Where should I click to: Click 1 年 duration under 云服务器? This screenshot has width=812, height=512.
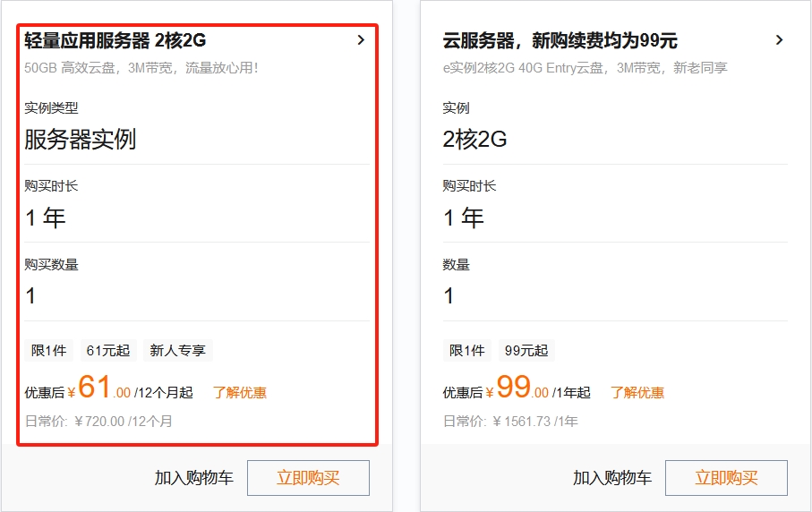(464, 218)
